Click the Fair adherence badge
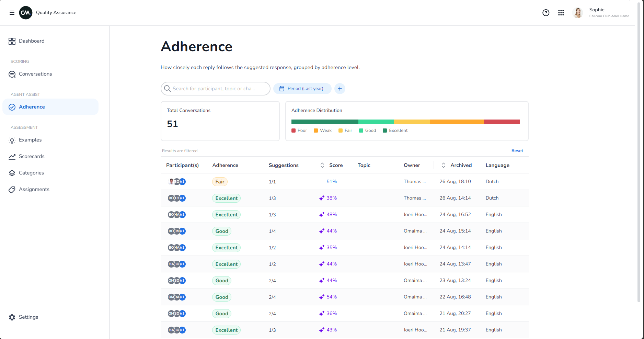The width and height of the screenshot is (644, 339). 220,182
